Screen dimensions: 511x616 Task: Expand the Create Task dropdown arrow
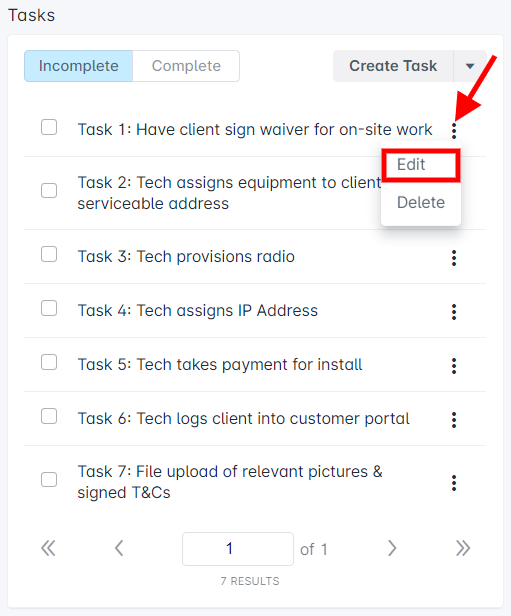[470, 66]
